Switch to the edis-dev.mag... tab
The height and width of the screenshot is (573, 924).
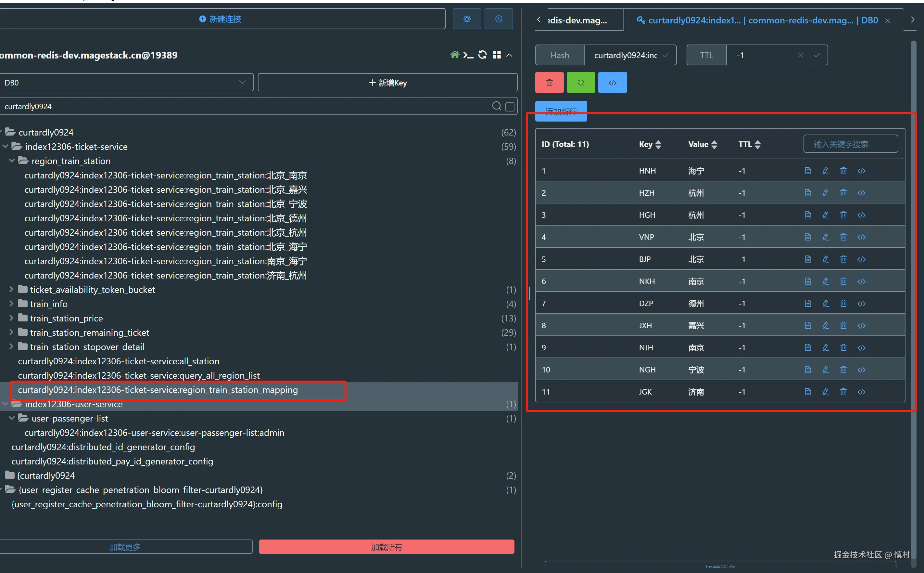tap(577, 20)
